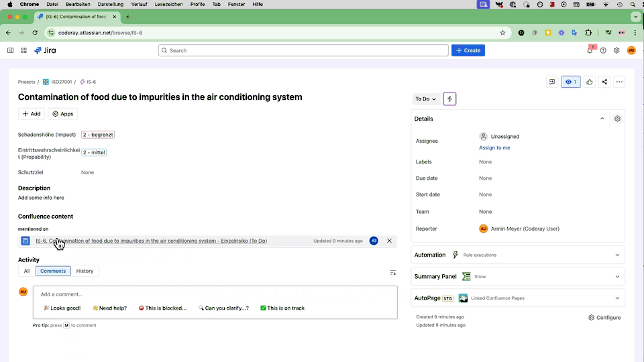Open Jira settings gear in top bar
Screen dimensions: 644x362
point(616,50)
